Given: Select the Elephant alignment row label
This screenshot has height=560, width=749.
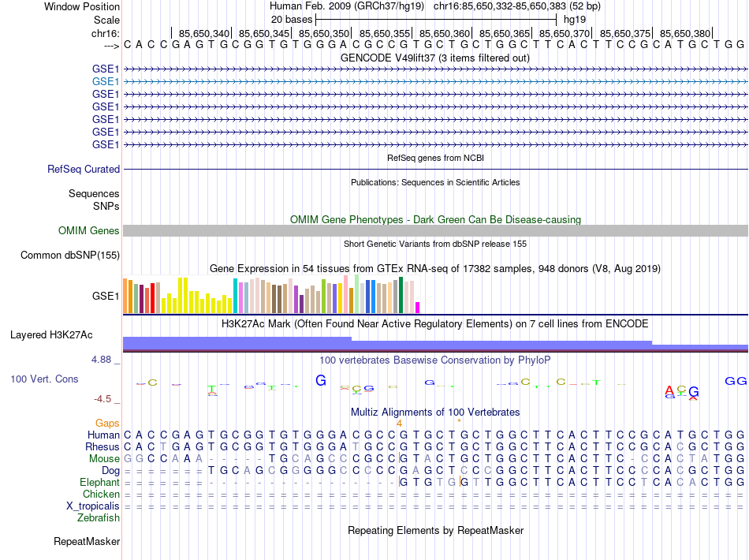Looking at the screenshot, I should coord(100,482).
